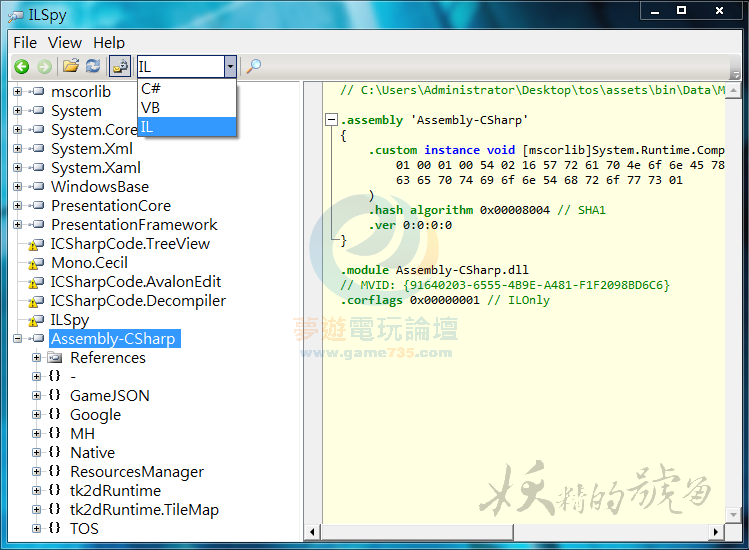Expand the Google namespace
Viewport: 749px width, 550px height.
37,414
